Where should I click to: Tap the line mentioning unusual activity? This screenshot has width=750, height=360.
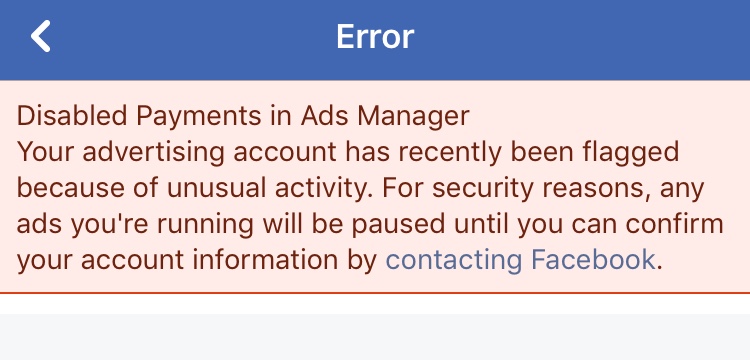click(361, 188)
